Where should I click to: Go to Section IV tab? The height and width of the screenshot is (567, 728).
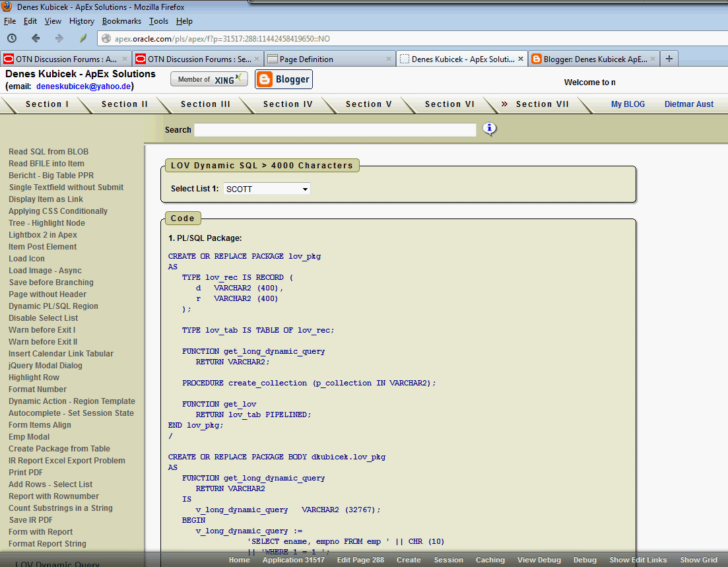pos(288,104)
